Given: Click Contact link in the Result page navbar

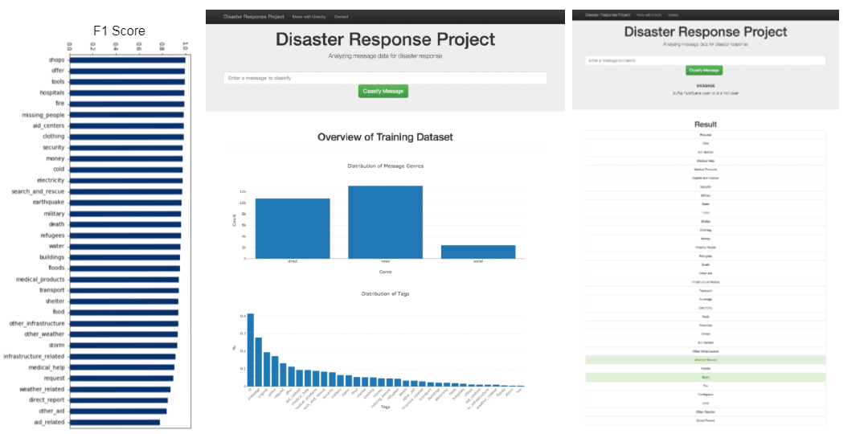Looking at the screenshot, I should 673,15.
